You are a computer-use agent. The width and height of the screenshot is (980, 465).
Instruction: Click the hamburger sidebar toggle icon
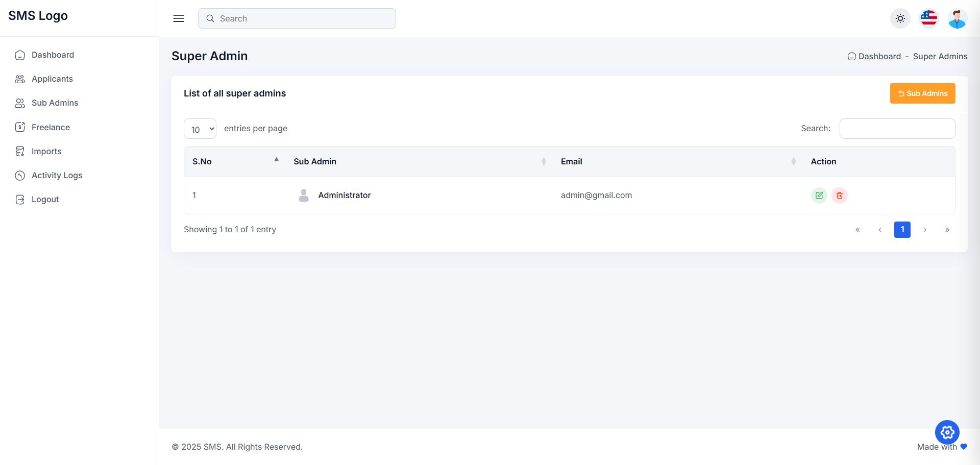179,18
